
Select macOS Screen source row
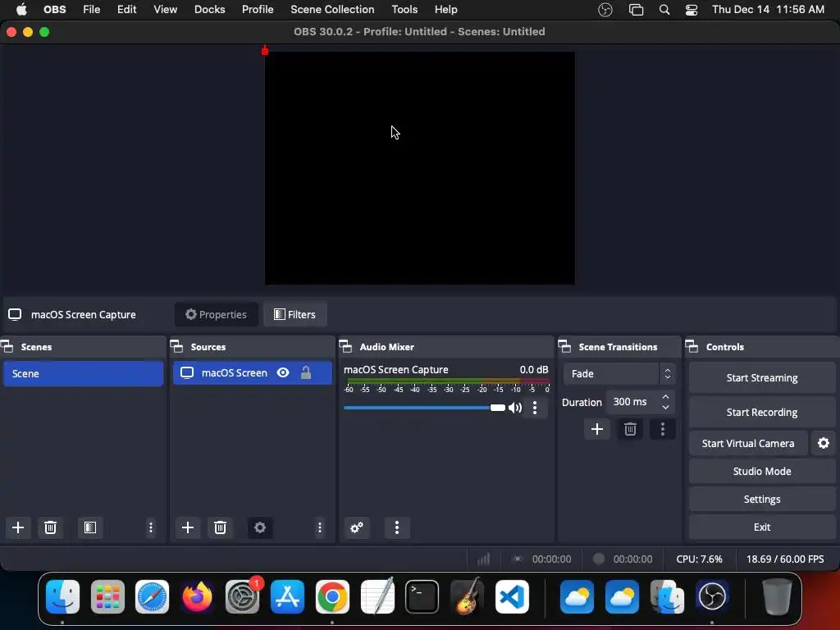pyautogui.click(x=253, y=372)
